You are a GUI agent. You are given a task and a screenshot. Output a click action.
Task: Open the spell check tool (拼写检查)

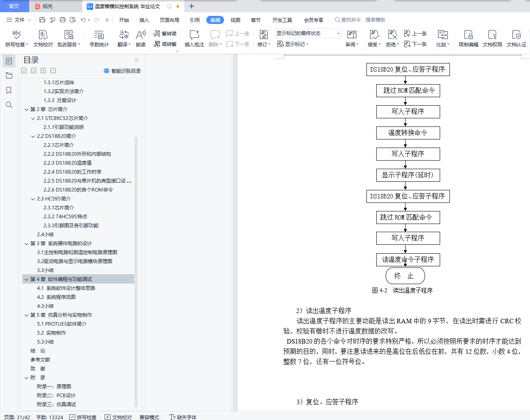17,39
